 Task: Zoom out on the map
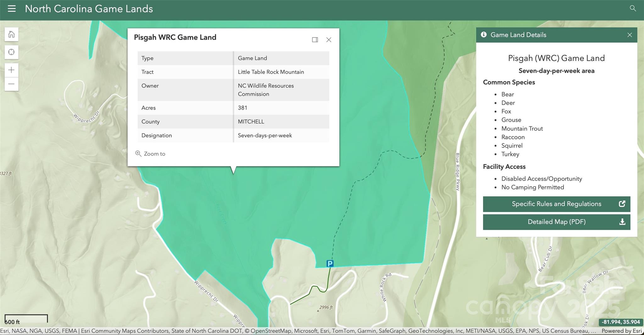(12, 84)
